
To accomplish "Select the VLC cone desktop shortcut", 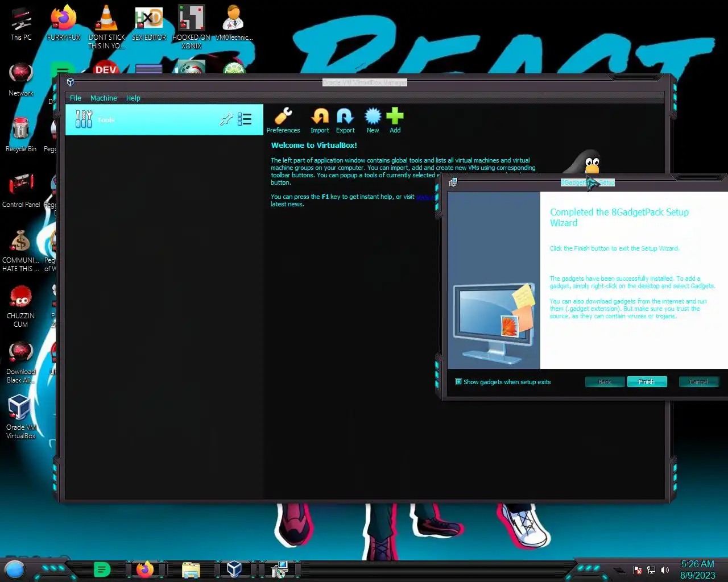I will click(106, 27).
